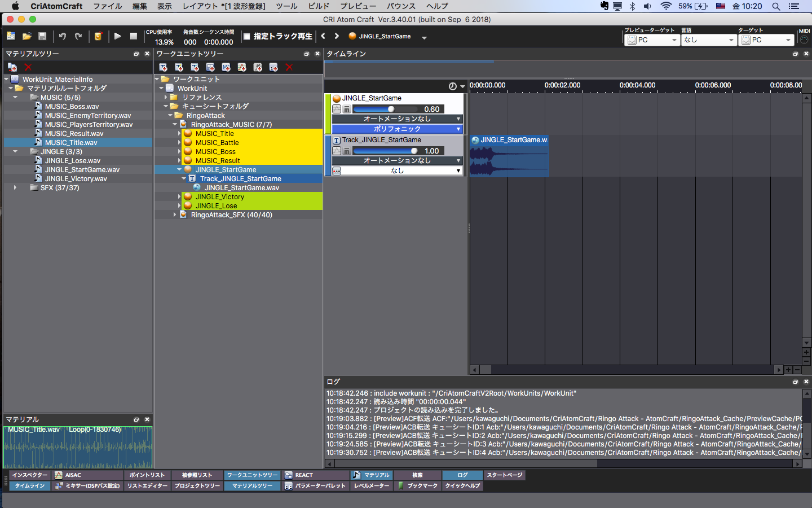Open the cue-level オートメーションなし dropdown
The image size is (812, 508).
point(397,119)
